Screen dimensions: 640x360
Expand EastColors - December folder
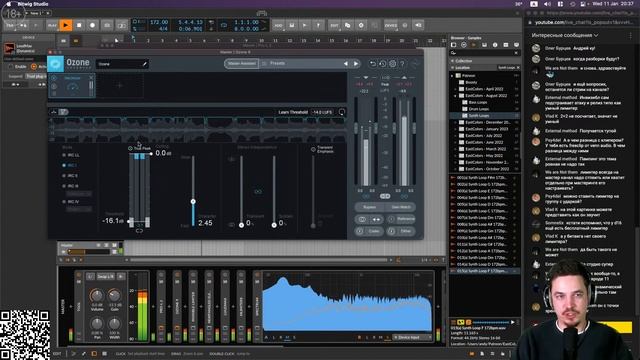pyautogui.click(x=456, y=122)
